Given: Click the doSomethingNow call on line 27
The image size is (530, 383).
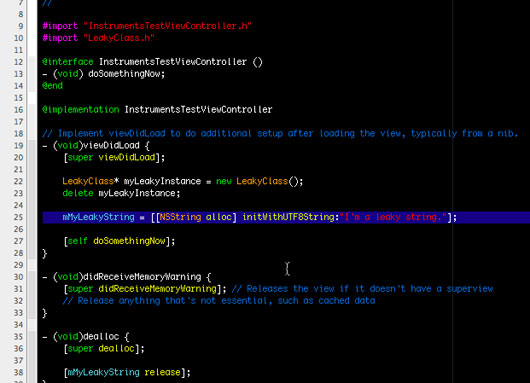Looking at the screenshot, I should tap(129, 241).
